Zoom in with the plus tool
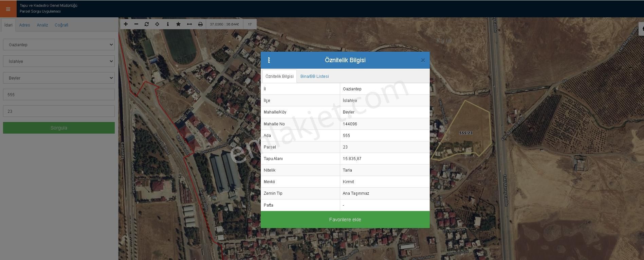The image size is (644, 260). 126,24
